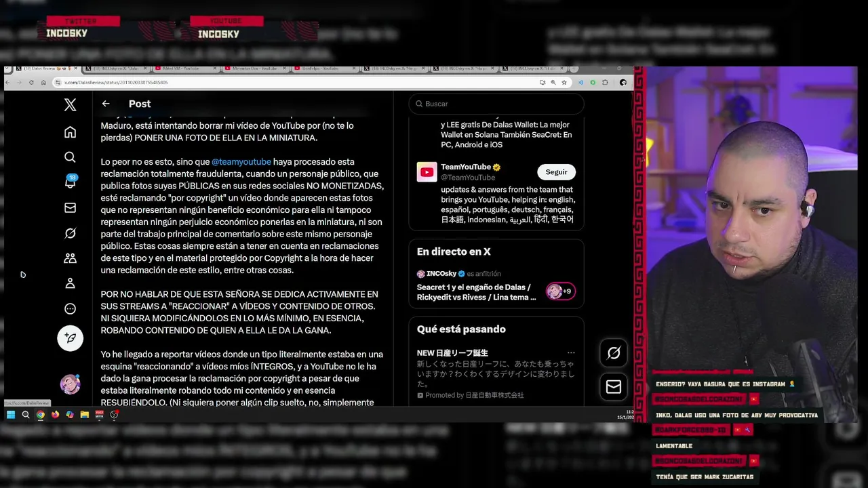Image resolution: width=868 pixels, height=488 pixels.
Task: Open File Explorer from taskbar
Action: (x=85, y=415)
